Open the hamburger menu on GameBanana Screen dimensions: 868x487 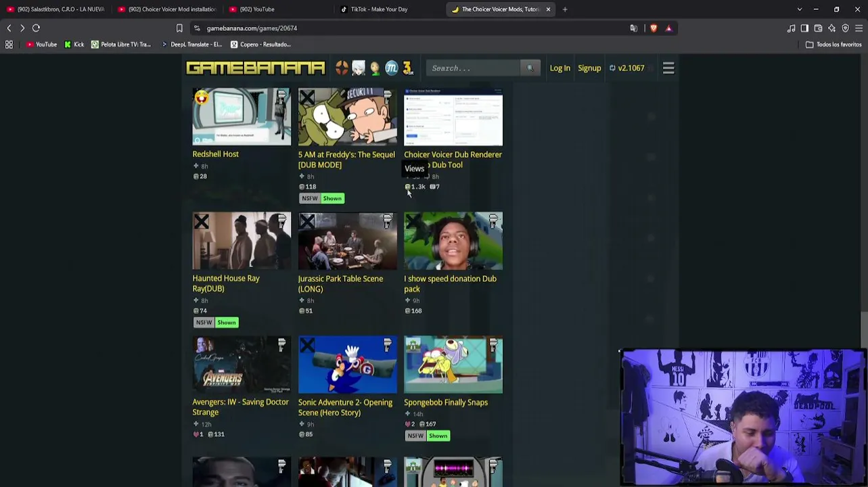(x=668, y=68)
